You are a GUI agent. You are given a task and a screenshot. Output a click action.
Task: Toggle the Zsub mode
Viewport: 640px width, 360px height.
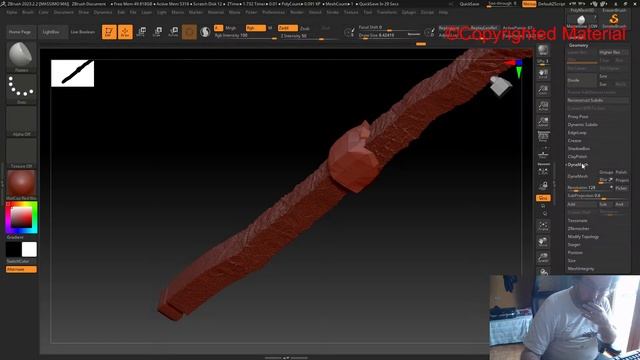[305, 29]
